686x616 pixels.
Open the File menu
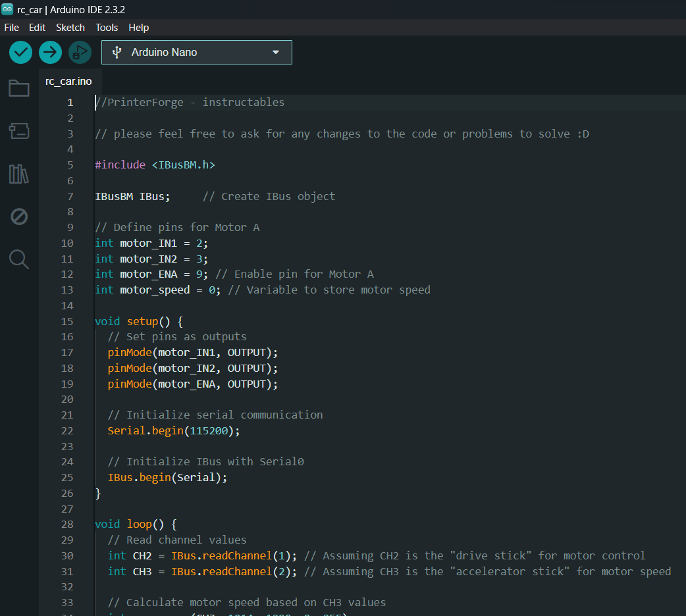coord(12,28)
